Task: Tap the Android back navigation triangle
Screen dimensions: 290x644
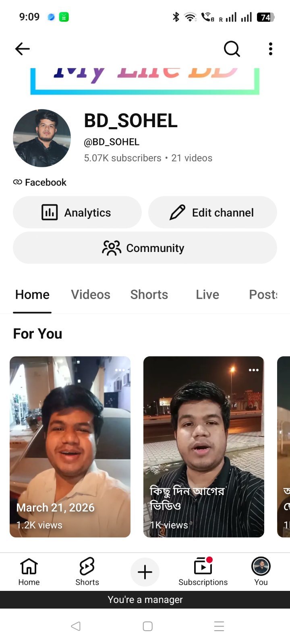Action: click(76, 626)
